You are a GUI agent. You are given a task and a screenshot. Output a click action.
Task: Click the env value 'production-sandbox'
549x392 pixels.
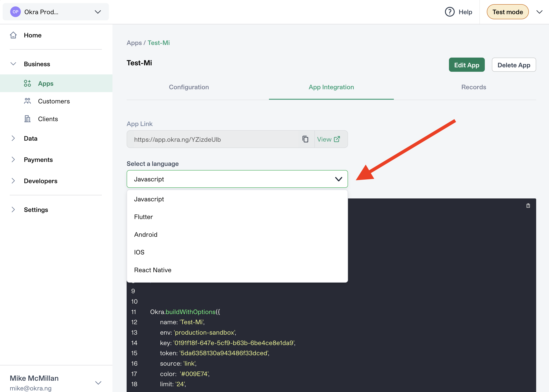[x=205, y=332]
